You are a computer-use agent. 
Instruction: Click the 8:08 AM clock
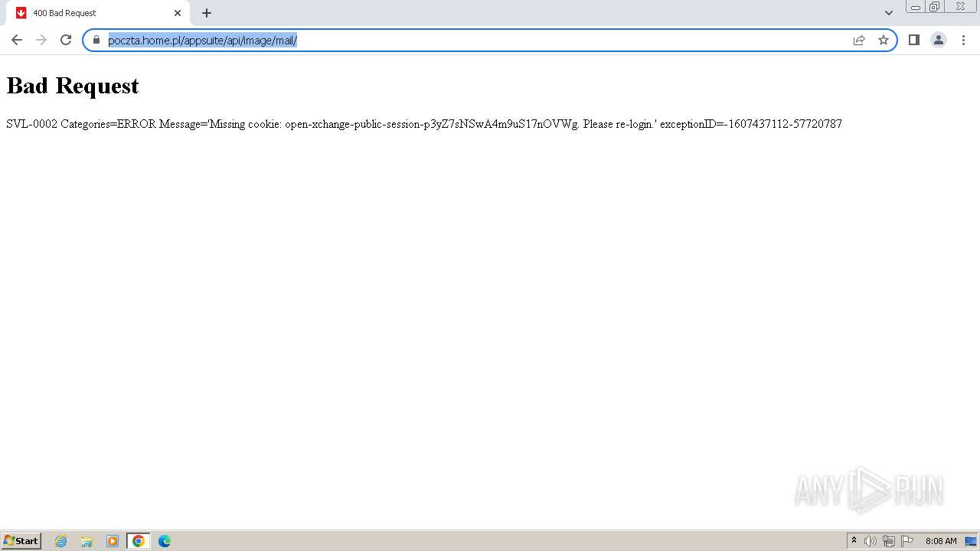pyautogui.click(x=941, y=541)
